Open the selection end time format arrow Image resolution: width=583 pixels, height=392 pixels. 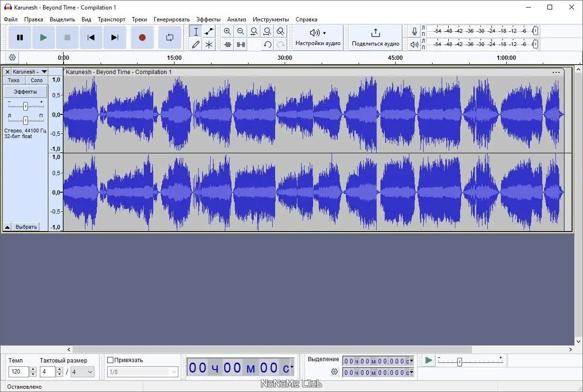[411, 373]
